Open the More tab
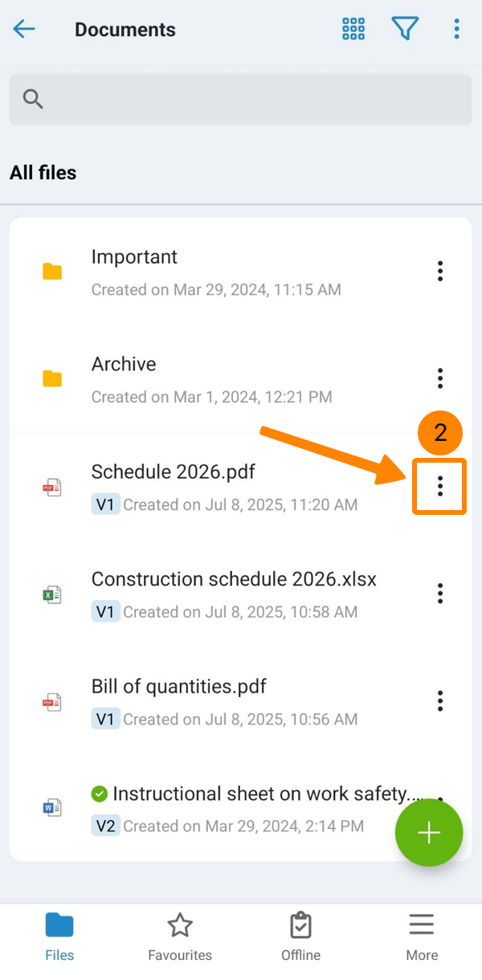 [422, 937]
